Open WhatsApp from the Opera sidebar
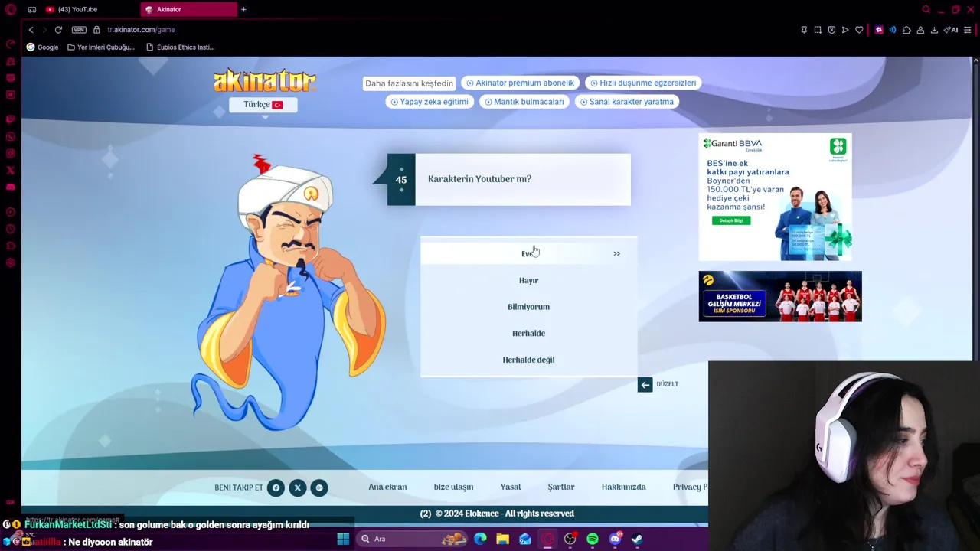 click(10, 137)
